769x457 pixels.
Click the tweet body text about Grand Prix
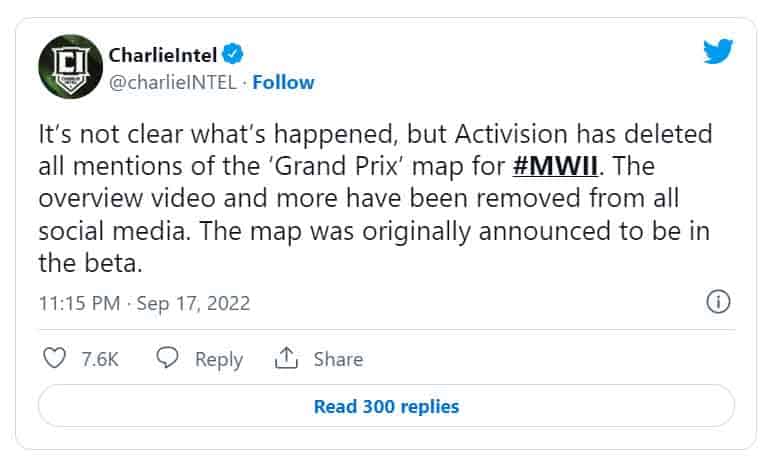(x=375, y=199)
